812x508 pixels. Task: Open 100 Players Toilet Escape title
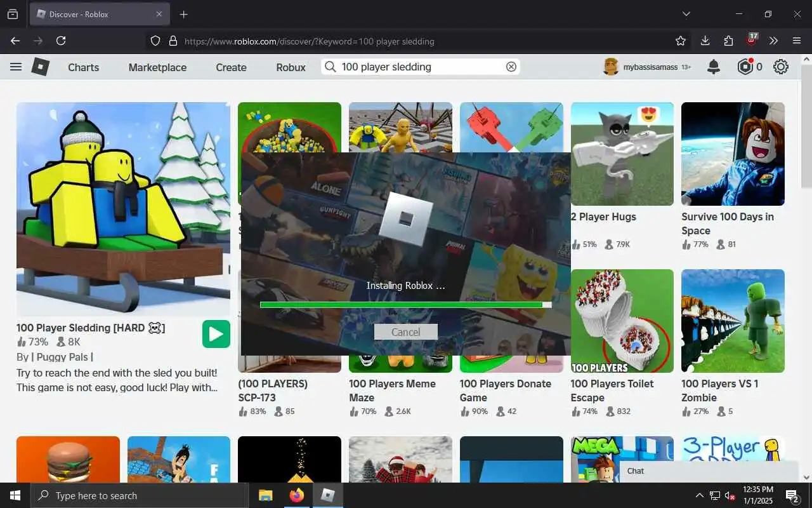(612, 391)
